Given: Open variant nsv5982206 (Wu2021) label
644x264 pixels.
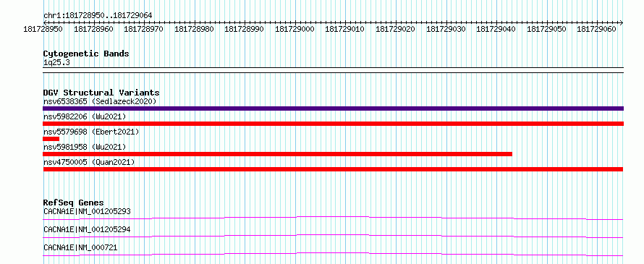Looking at the screenshot, I should click(84, 116).
